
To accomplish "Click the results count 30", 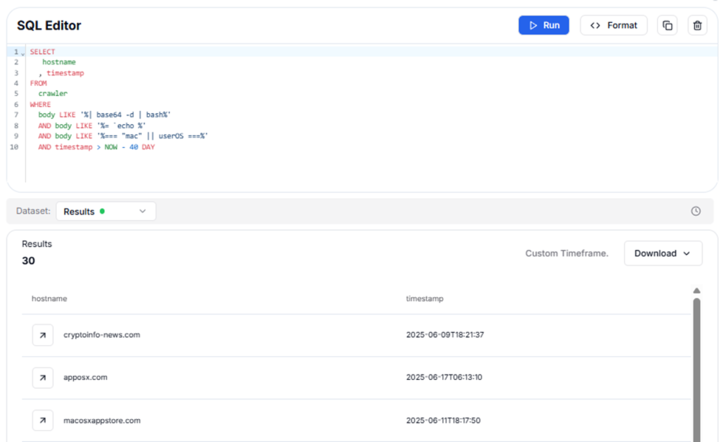I will click(x=28, y=261).
